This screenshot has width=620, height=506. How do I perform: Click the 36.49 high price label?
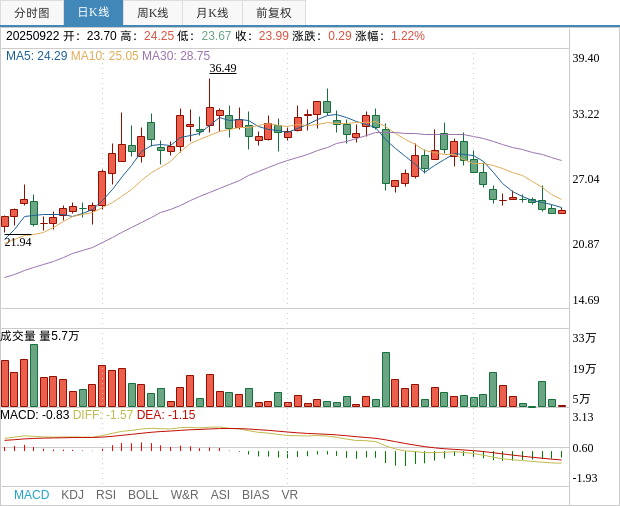point(223,68)
